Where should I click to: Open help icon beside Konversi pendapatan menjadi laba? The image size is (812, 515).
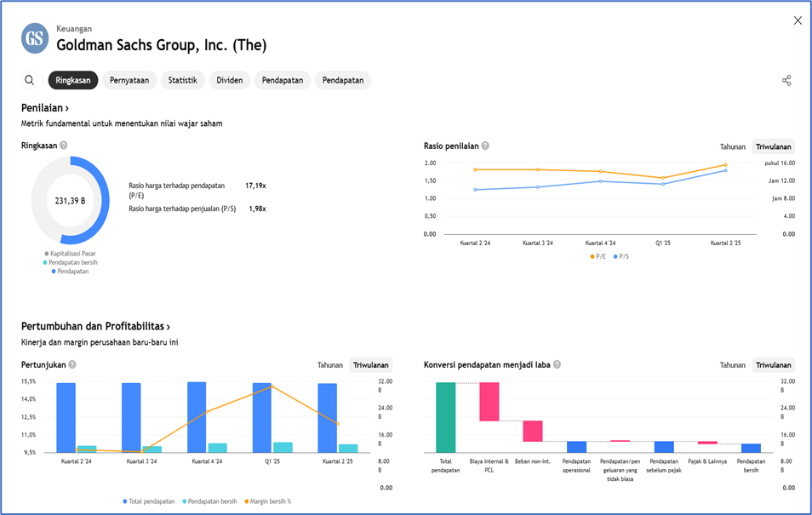(x=557, y=365)
